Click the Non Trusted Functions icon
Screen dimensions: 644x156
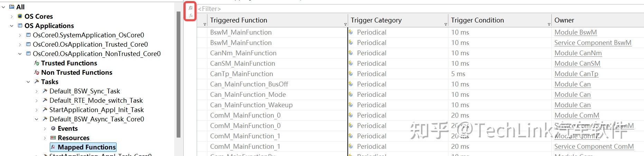tap(37, 72)
